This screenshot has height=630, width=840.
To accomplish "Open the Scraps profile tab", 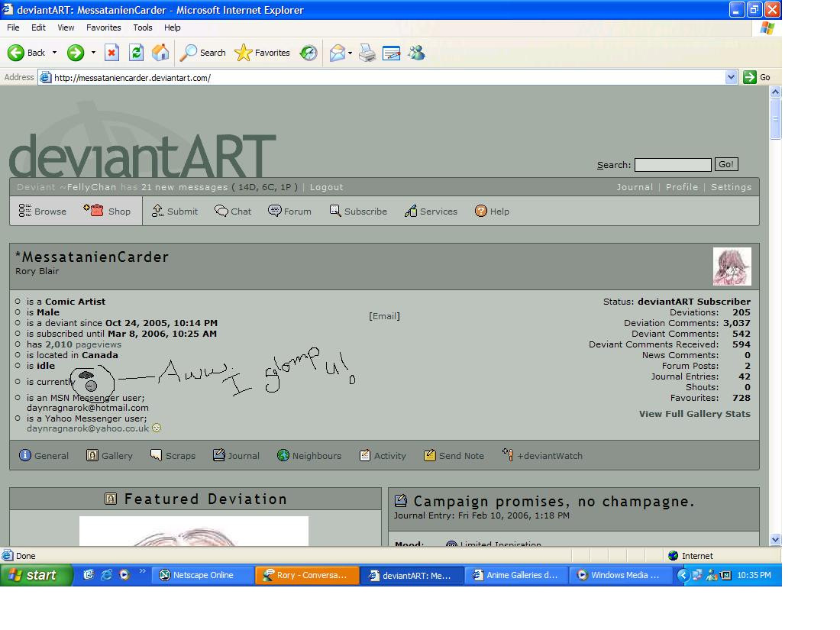I will tap(173, 455).
